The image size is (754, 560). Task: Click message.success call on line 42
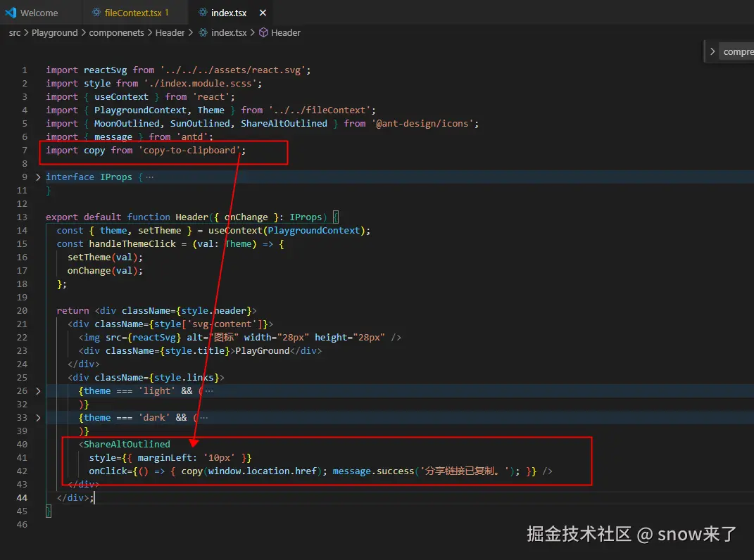tap(372, 471)
